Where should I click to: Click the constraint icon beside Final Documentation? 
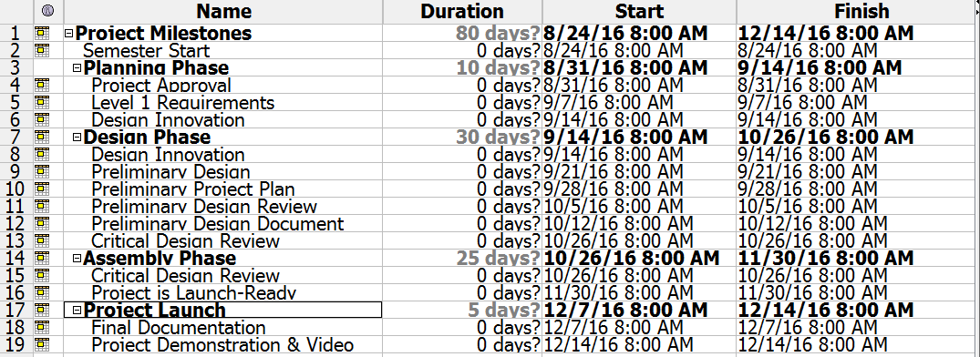tap(43, 327)
